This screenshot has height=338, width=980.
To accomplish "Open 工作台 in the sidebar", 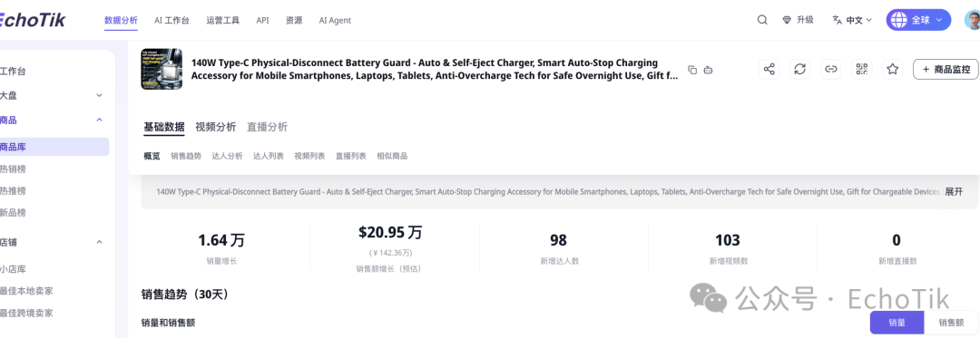I will point(13,71).
